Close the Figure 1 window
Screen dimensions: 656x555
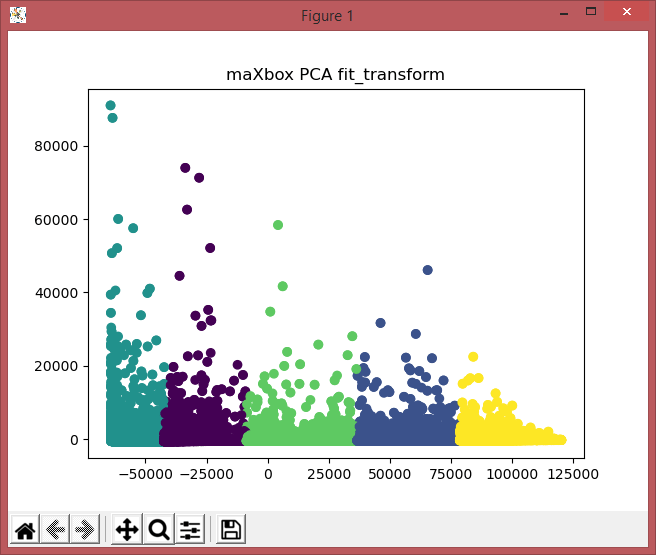(x=628, y=12)
